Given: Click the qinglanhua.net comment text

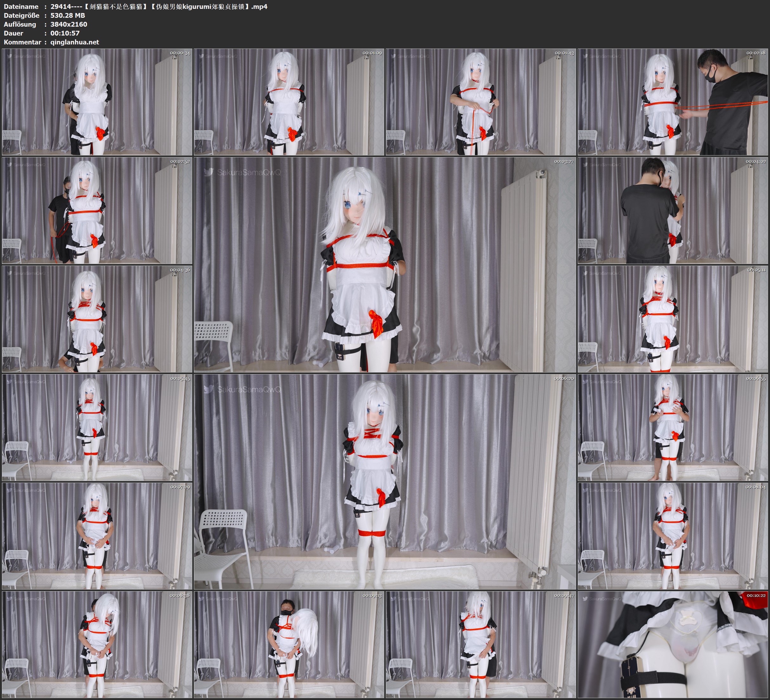Looking at the screenshot, I should coord(75,42).
